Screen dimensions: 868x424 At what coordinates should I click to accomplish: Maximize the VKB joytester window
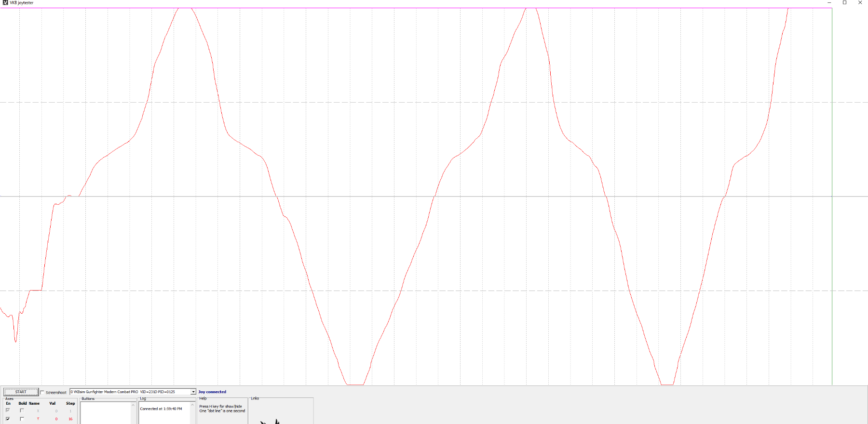coord(844,3)
